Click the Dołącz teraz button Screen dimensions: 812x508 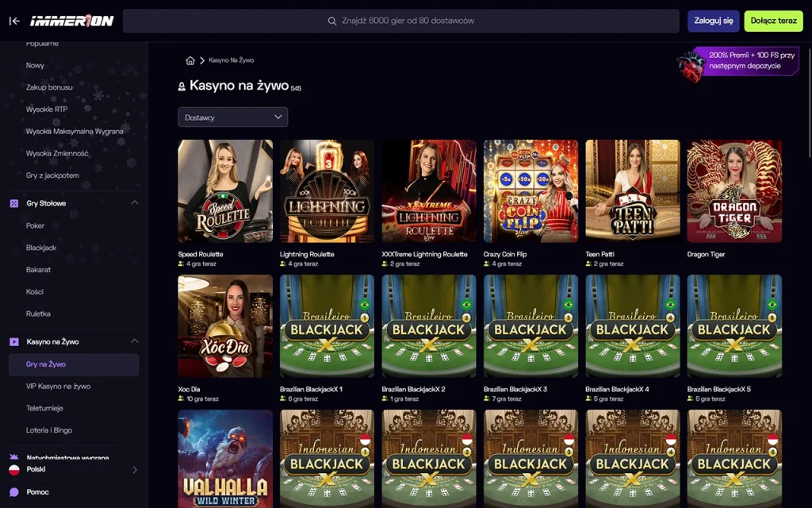(x=774, y=21)
